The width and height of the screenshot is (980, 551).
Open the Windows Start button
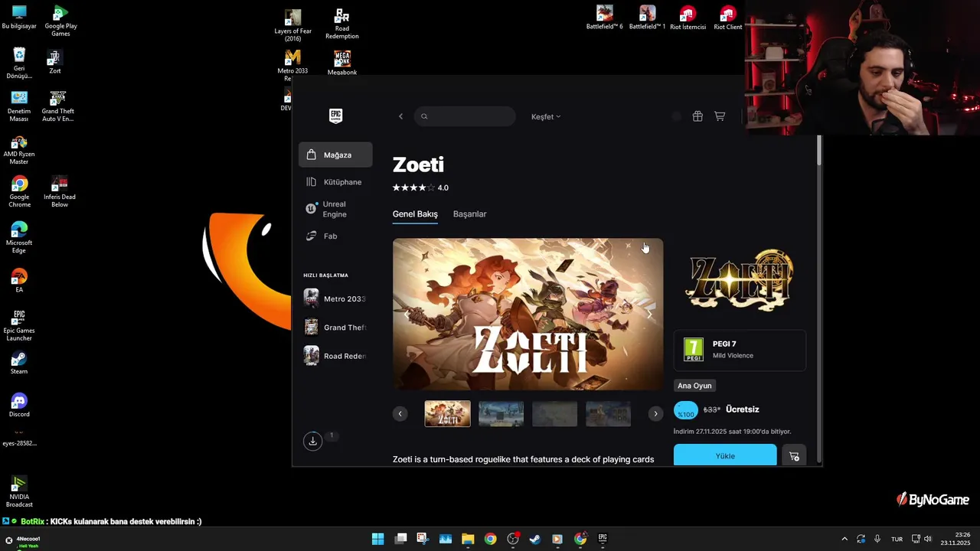[377, 539]
